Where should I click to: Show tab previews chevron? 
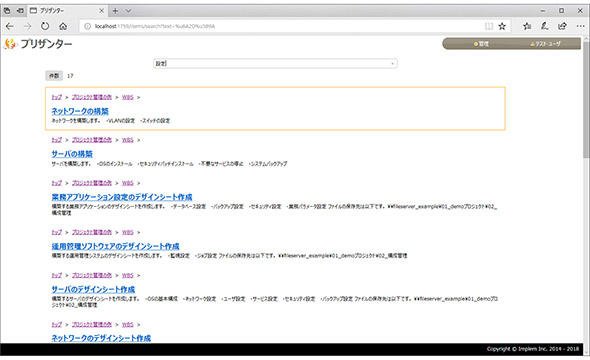[x=128, y=11]
